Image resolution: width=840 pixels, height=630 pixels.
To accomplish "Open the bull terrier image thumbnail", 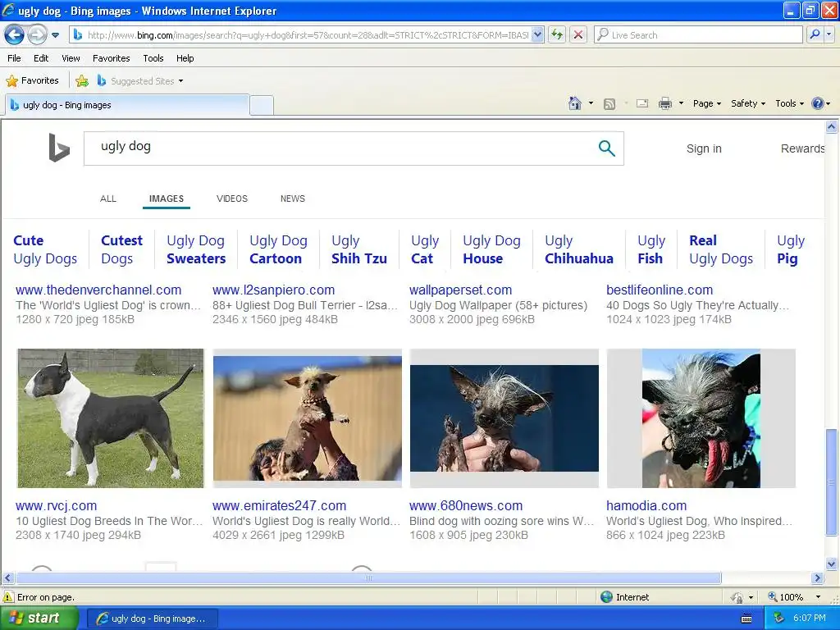I will (x=111, y=418).
